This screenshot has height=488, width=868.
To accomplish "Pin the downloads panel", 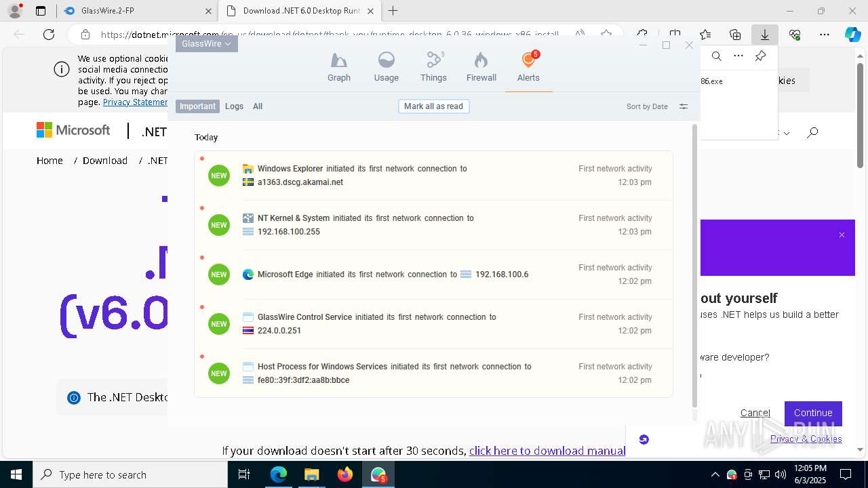I will pyautogui.click(x=760, y=56).
